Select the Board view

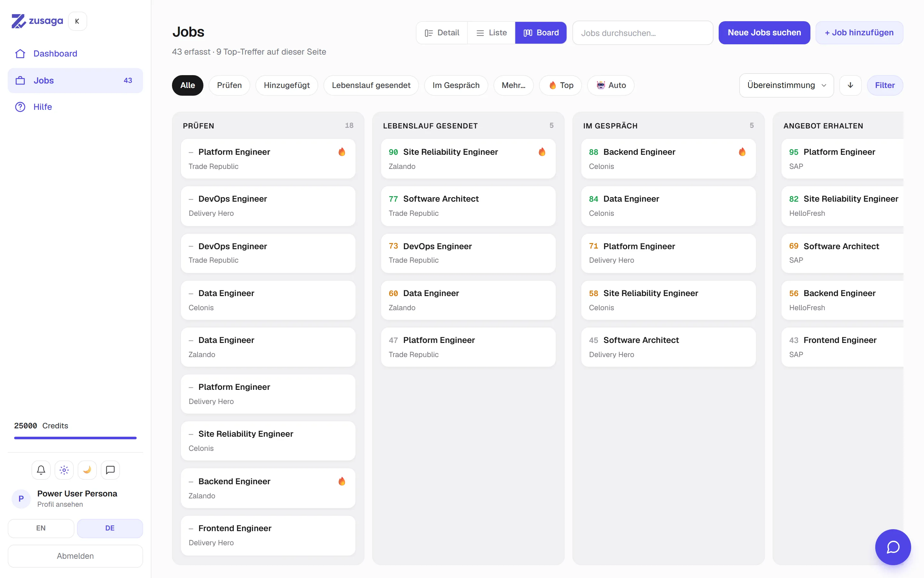pos(541,33)
